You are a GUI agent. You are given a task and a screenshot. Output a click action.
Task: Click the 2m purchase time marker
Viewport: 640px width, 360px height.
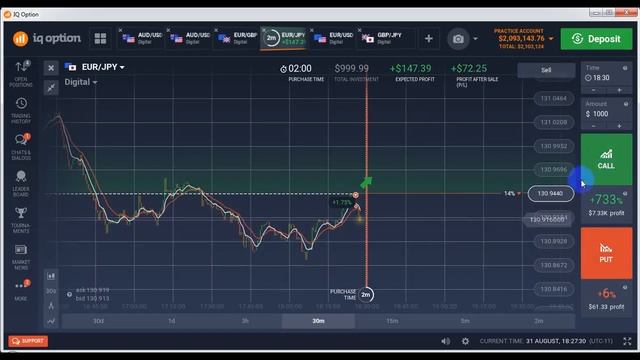[x=366, y=295]
